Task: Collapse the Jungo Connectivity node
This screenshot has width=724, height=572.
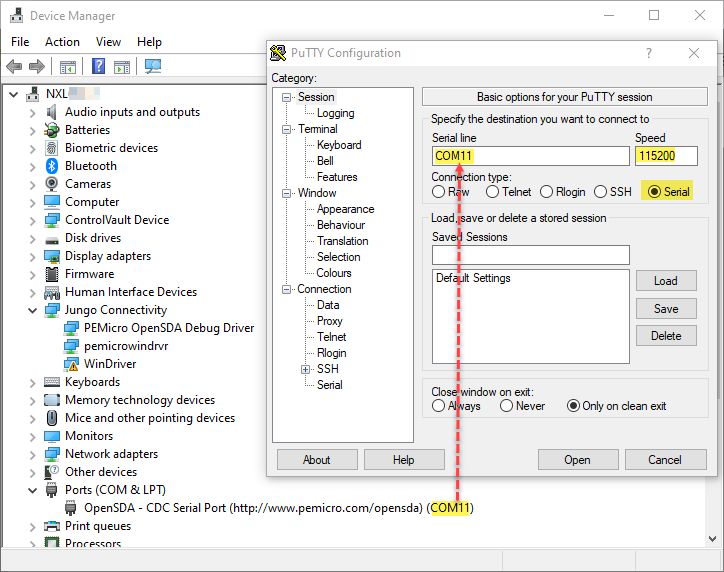Action: [32, 310]
